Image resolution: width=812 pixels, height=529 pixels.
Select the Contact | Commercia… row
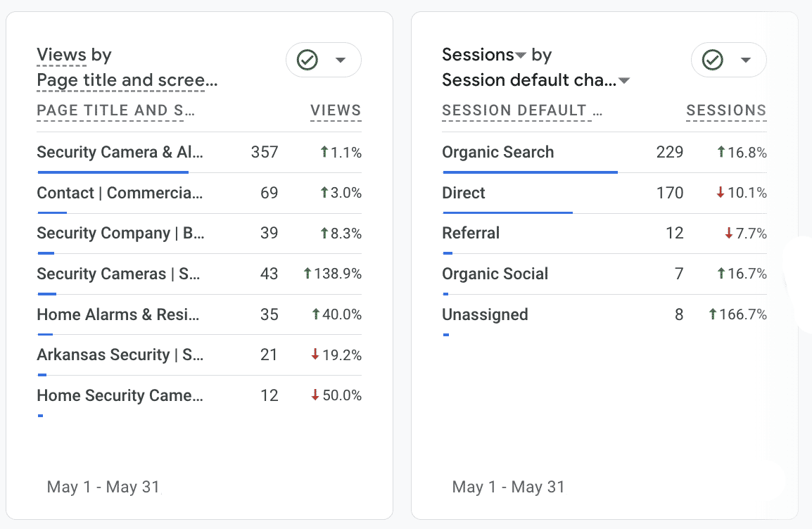pos(120,193)
